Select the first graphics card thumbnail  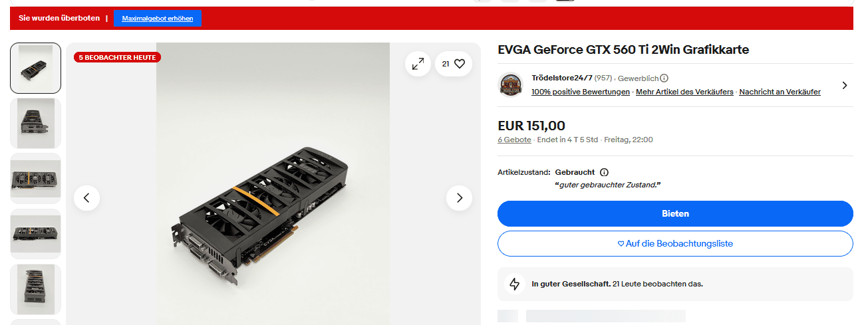(36, 68)
